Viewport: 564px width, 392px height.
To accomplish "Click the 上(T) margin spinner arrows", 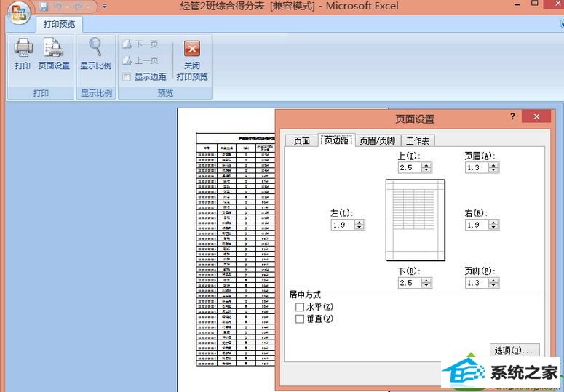I will point(426,167).
